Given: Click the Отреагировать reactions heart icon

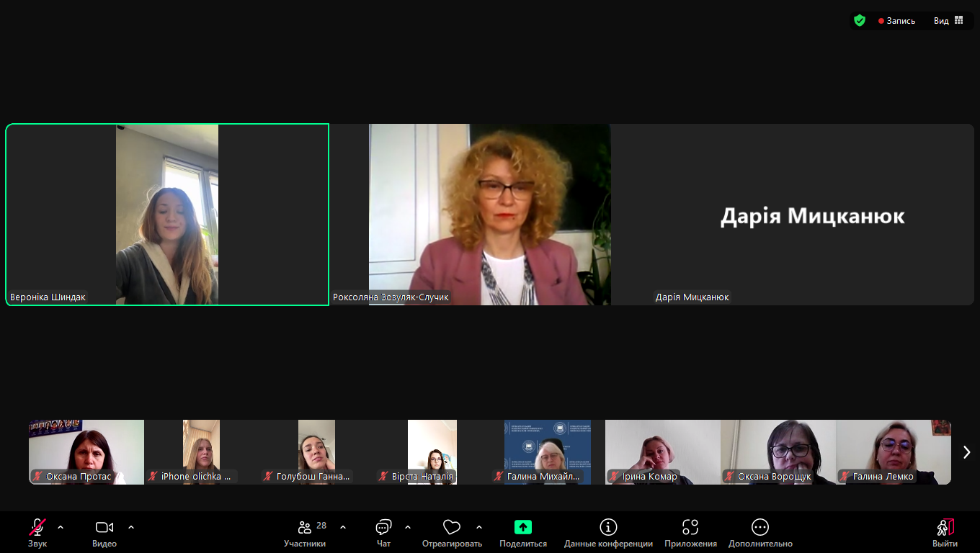Looking at the screenshot, I should 452,528.
